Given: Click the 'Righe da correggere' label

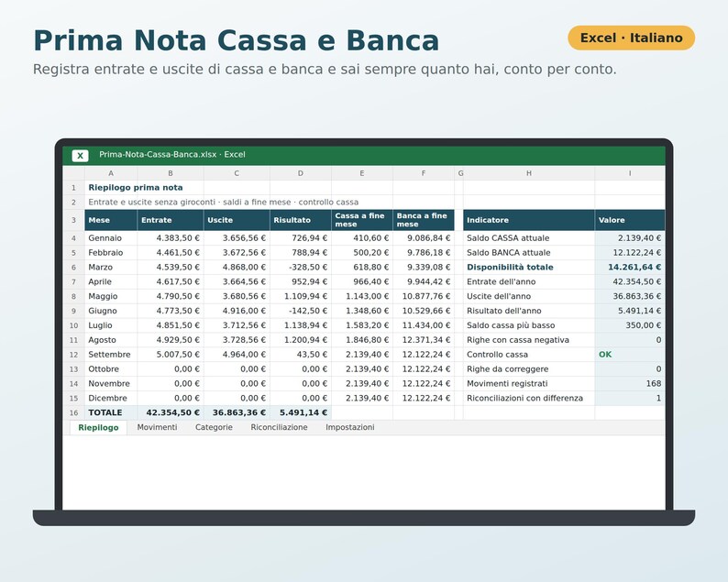Looking at the screenshot, I should pos(529,369).
